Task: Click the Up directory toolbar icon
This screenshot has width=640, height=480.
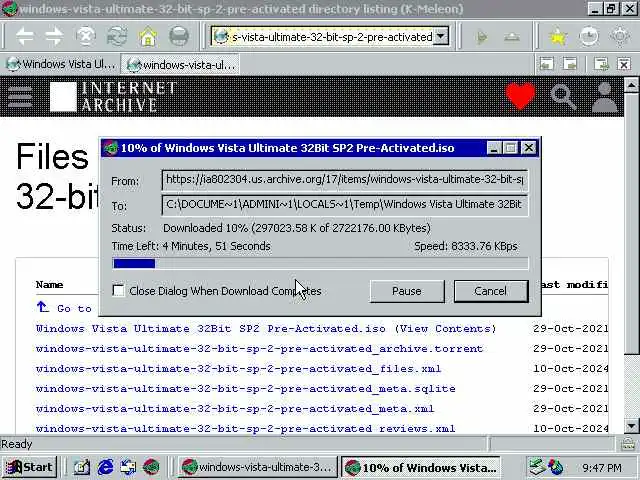Action: [x=512, y=38]
